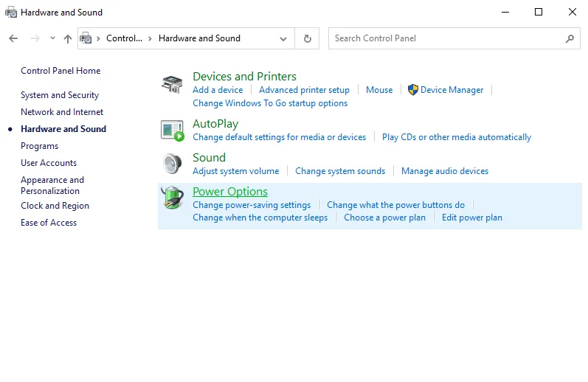
Task: Click the Sound speaker icon
Action: pos(173,164)
